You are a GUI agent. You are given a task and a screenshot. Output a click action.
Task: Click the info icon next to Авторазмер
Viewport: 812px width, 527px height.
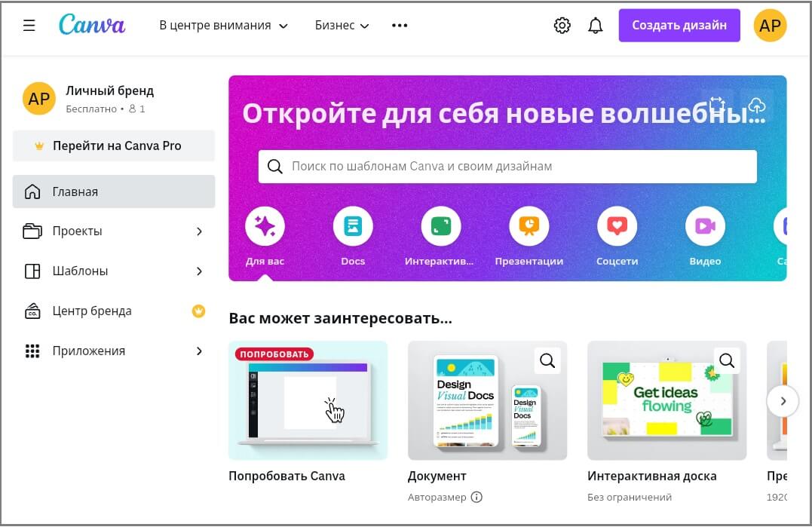[x=476, y=497]
